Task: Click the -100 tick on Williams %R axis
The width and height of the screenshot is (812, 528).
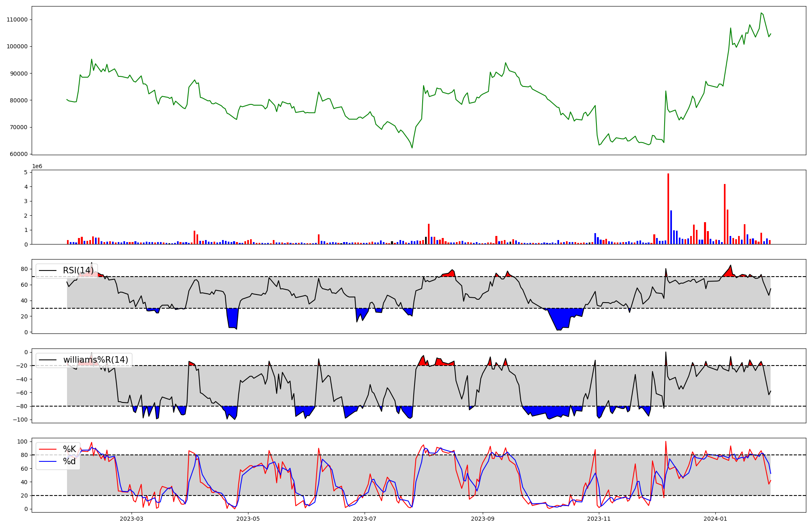Action: [x=20, y=420]
